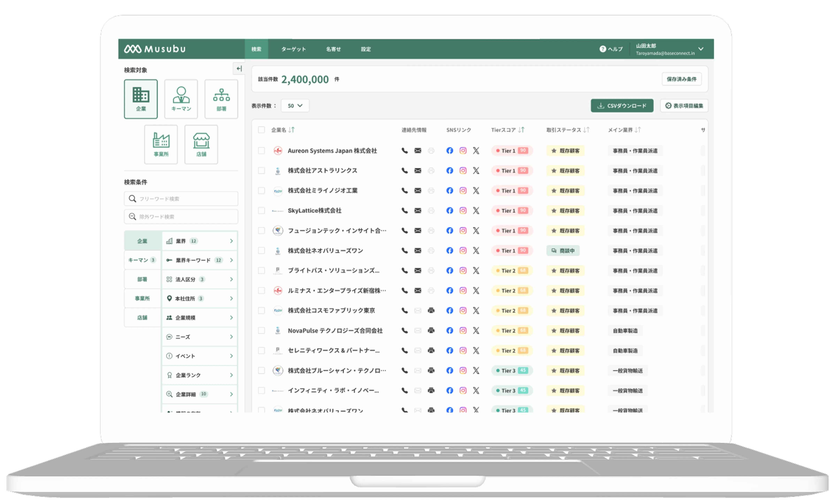The height and width of the screenshot is (504, 833).
Task: Check the box for SkyLattice株式会社
Action: 261,210
